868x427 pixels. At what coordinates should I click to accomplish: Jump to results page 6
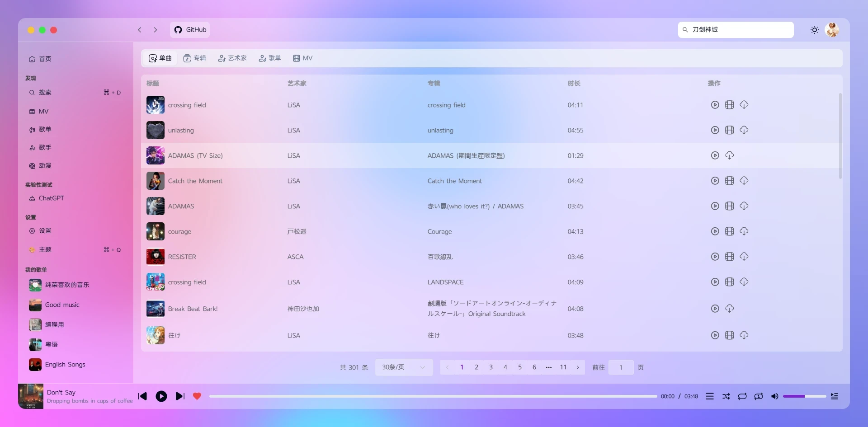point(534,367)
